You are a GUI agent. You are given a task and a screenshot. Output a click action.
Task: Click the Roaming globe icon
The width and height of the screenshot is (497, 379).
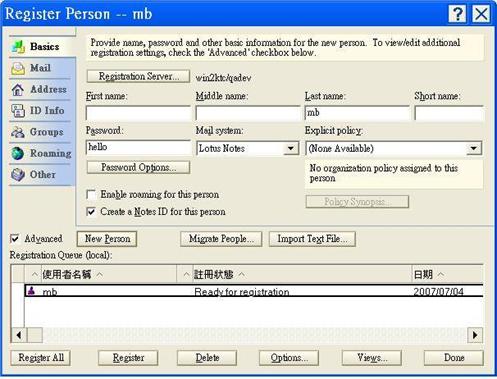(x=18, y=153)
